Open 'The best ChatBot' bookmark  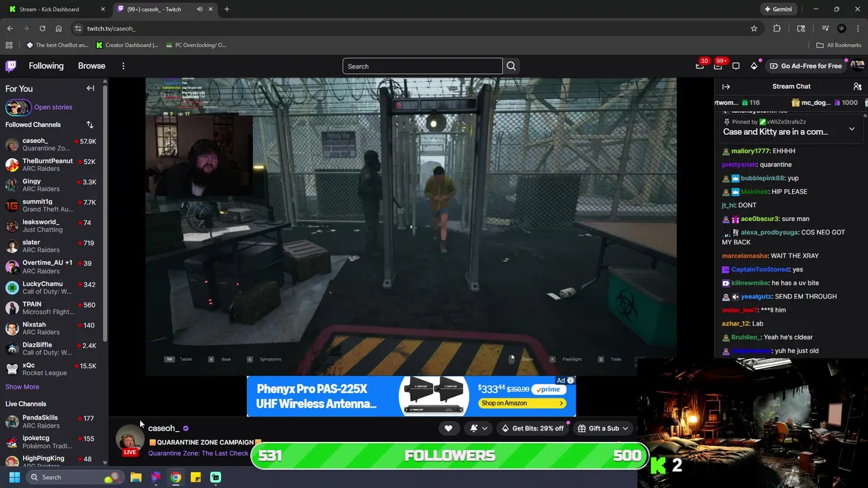click(x=58, y=45)
